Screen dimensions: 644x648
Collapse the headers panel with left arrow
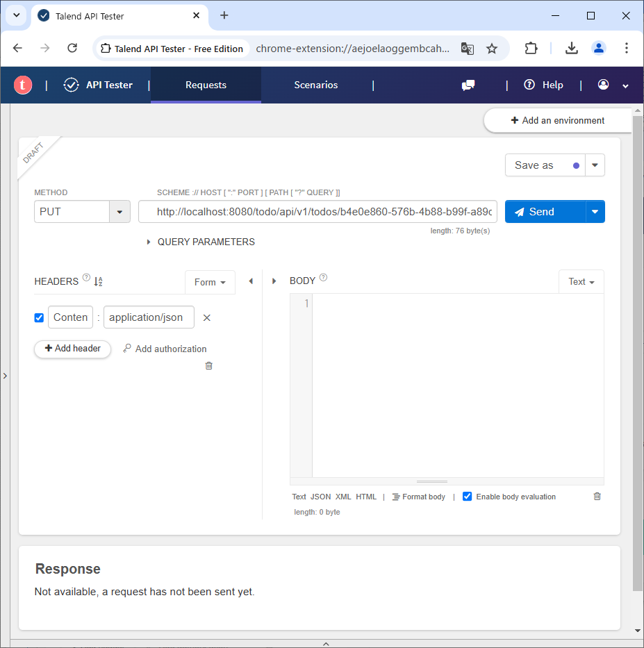(x=251, y=281)
